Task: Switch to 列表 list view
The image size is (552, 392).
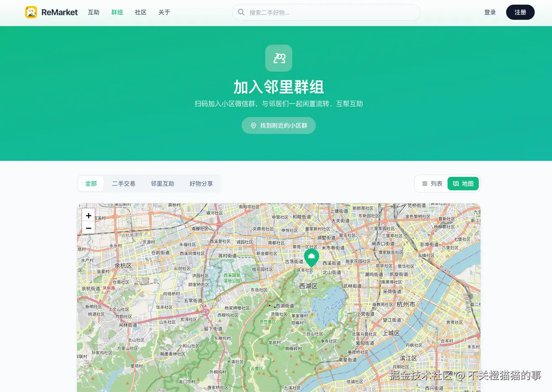Action: point(432,184)
